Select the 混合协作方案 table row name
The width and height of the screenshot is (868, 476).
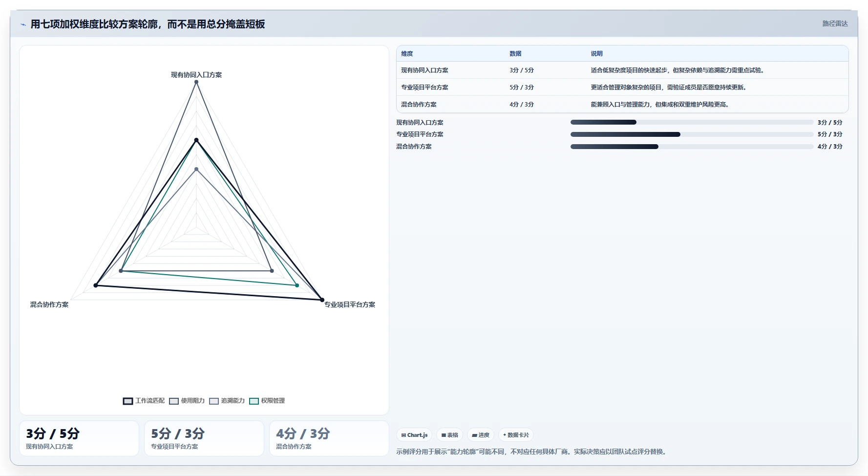coord(419,105)
